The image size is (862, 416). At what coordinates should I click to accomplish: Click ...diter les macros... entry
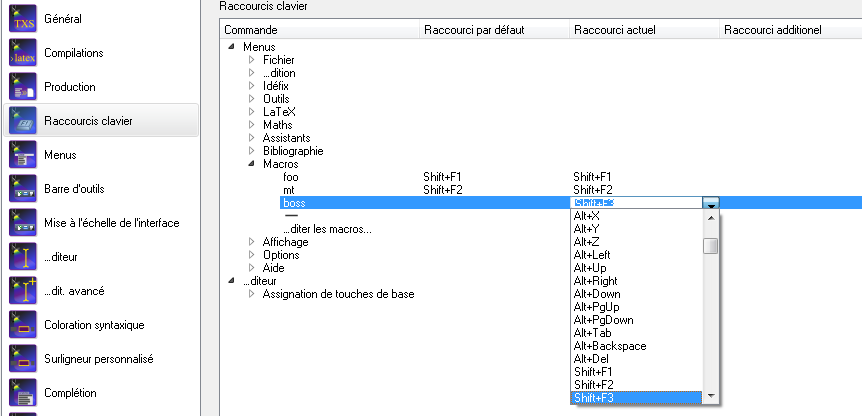tap(327, 229)
